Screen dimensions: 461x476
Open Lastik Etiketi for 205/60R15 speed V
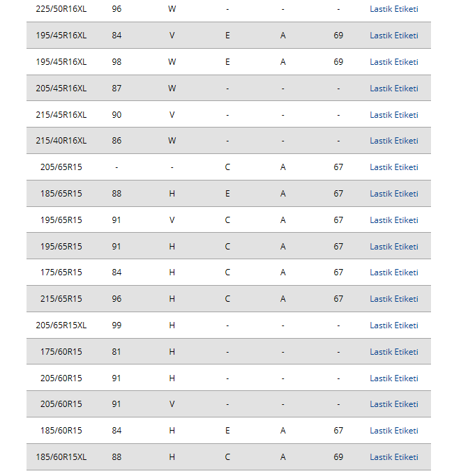(393, 404)
